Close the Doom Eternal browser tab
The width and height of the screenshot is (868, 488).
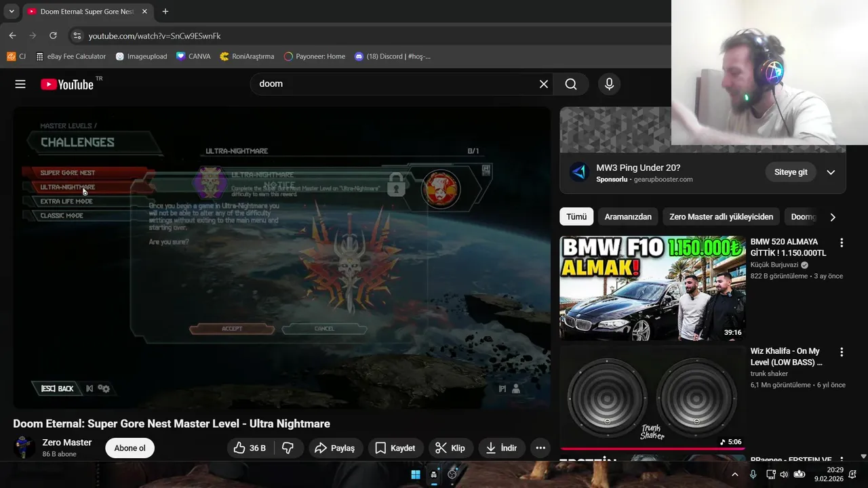(x=144, y=12)
